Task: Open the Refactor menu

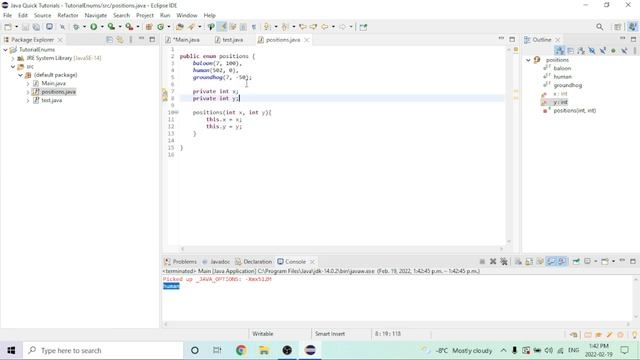Action: [68, 15]
